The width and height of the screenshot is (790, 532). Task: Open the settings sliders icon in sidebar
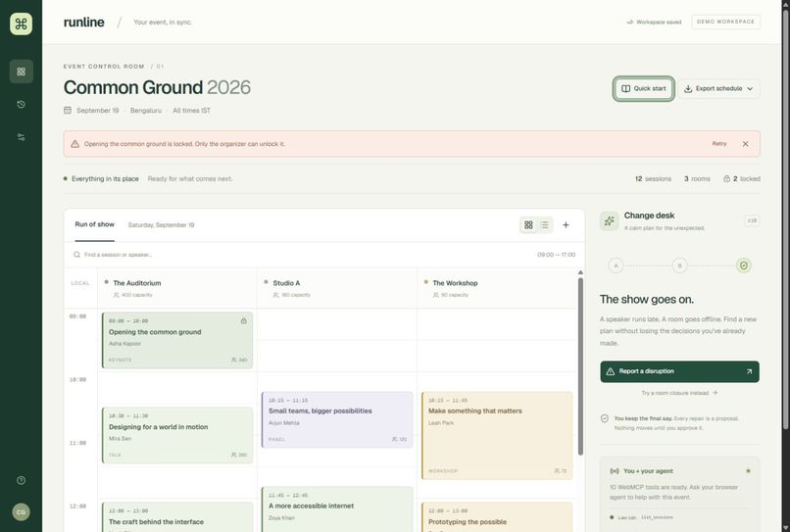pos(22,137)
